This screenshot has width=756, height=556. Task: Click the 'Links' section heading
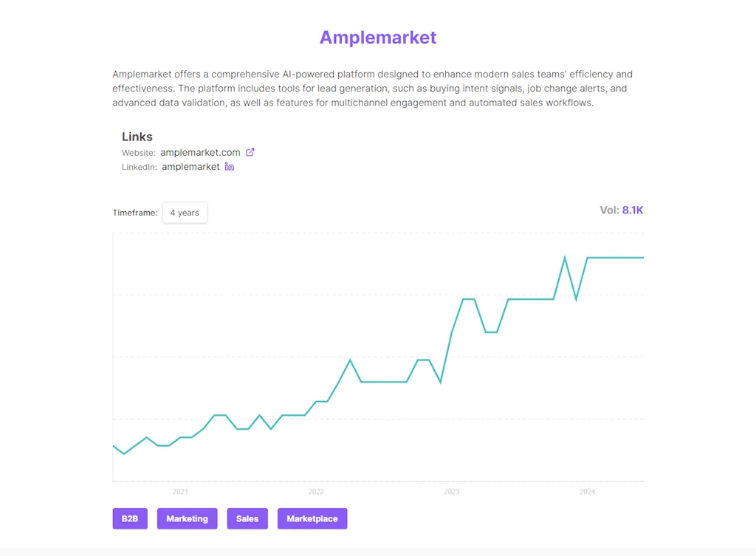tap(137, 137)
